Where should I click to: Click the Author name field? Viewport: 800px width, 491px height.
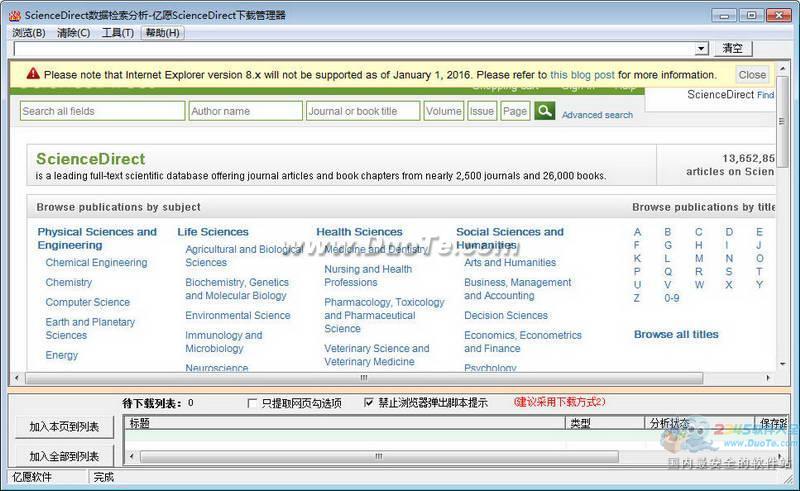tap(245, 111)
